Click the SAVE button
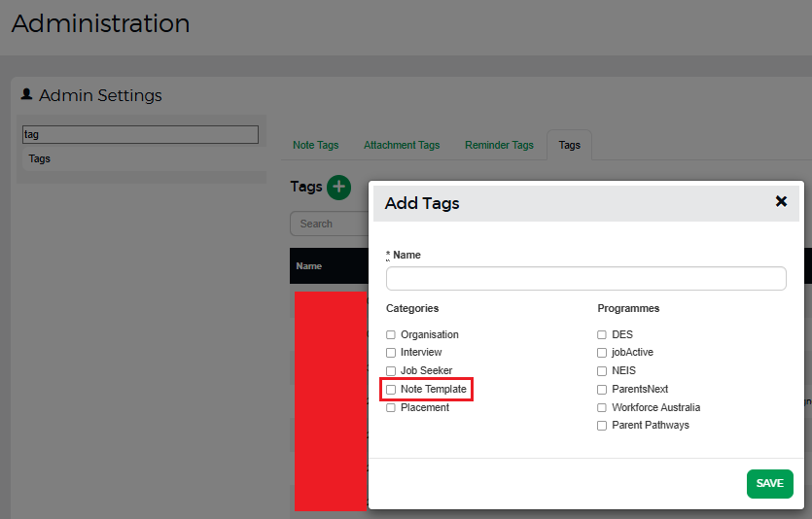The image size is (812, 519). 769,483
